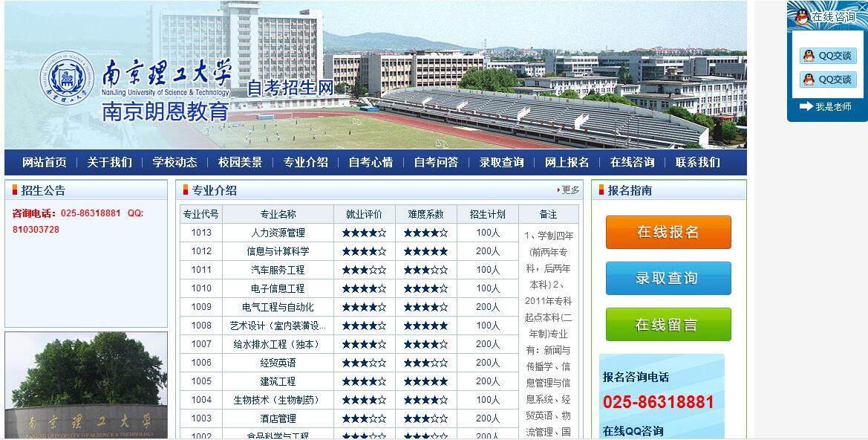The image size is (868, 440).
Task: Select the 电子信息工程 major
Action: (x=278, y=288)
